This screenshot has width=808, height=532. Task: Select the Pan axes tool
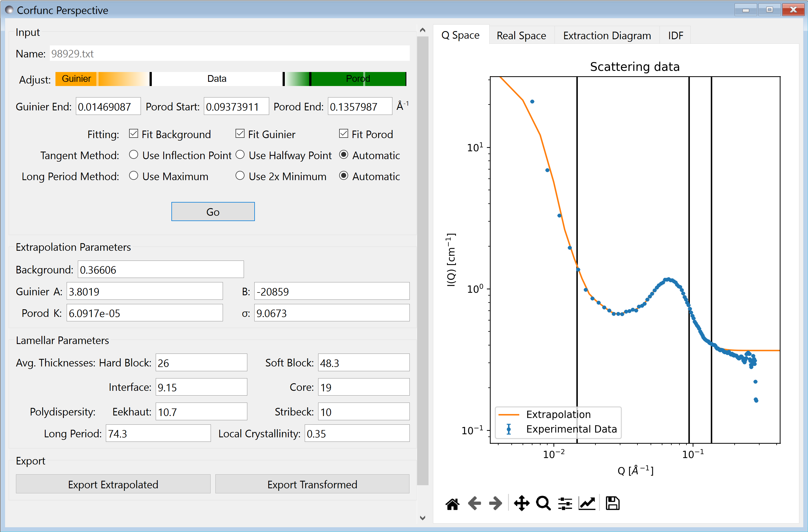[x=521, y=503]
